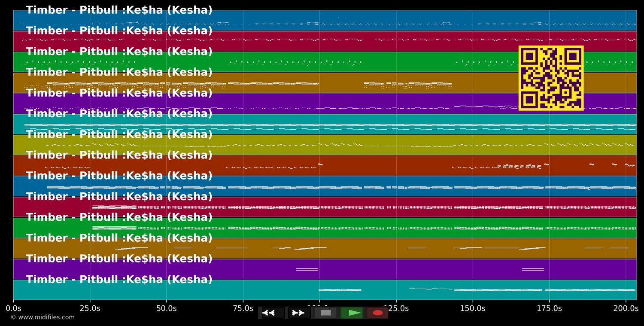Image resolution: width=644 pixels, height=326 pixels.
Task: Click the 50.0s time axis label
Action: (167, 308)
